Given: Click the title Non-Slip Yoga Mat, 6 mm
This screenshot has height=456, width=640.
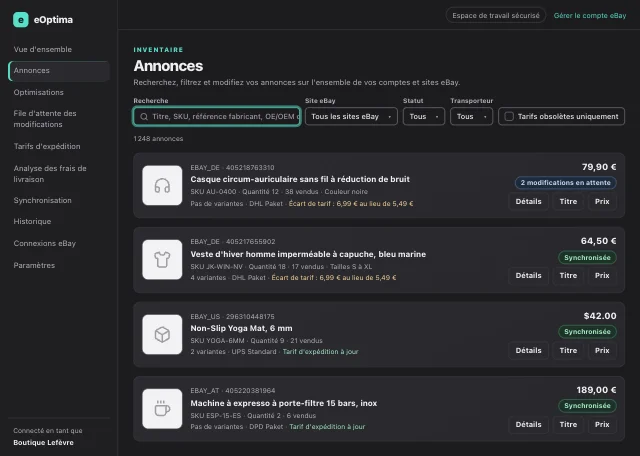Looking at the screenshot, I should (x=241, y=328).
